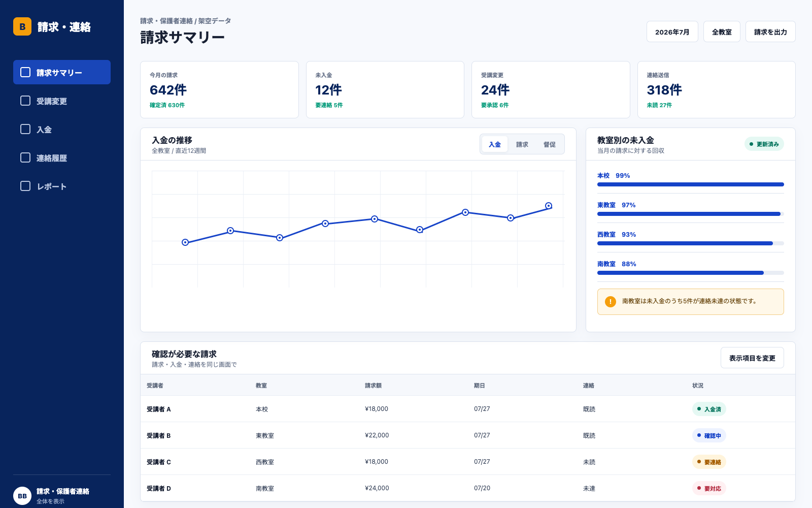Click the 受講者 D row name
The image size is (812, 508).
[159, 488]
